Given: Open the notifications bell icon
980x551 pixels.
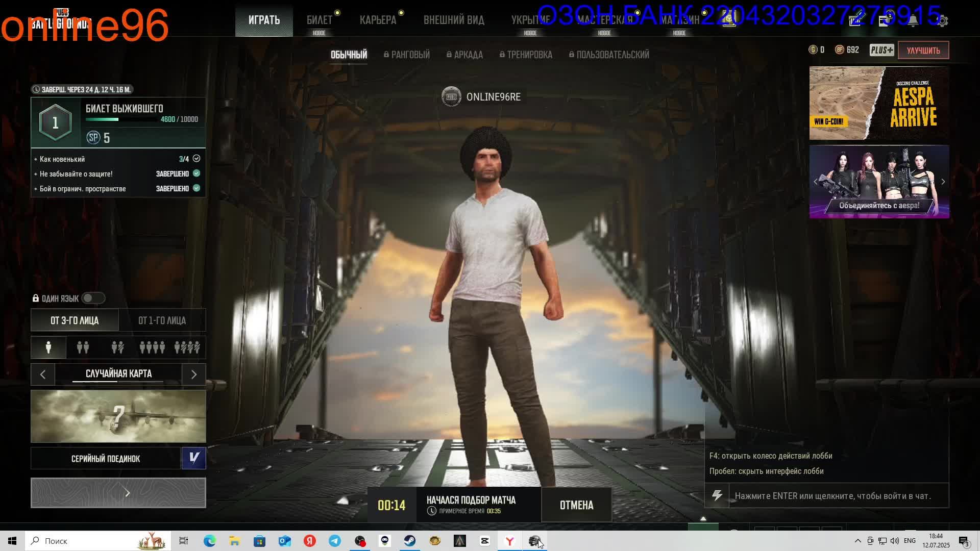Looking at the screenshot, I should [x=913, y=20].
